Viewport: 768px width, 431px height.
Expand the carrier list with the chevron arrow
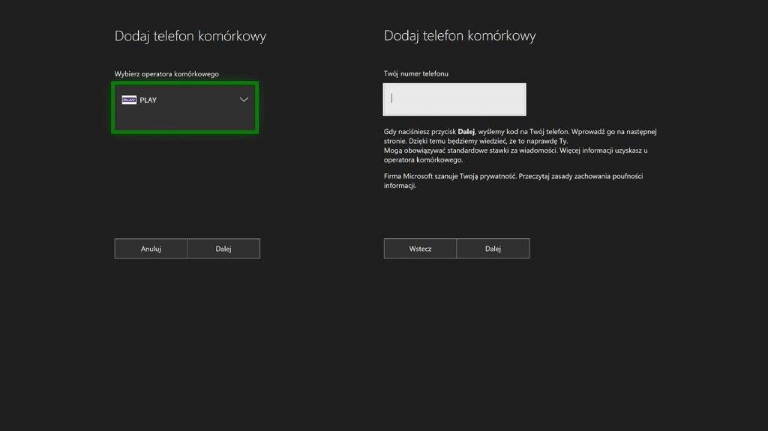244,100
